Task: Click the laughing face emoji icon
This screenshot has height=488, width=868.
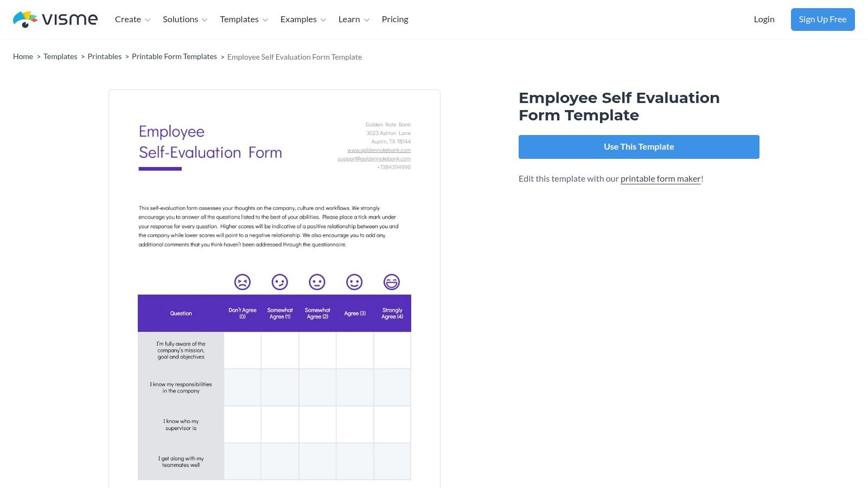Action: [392, 282]
